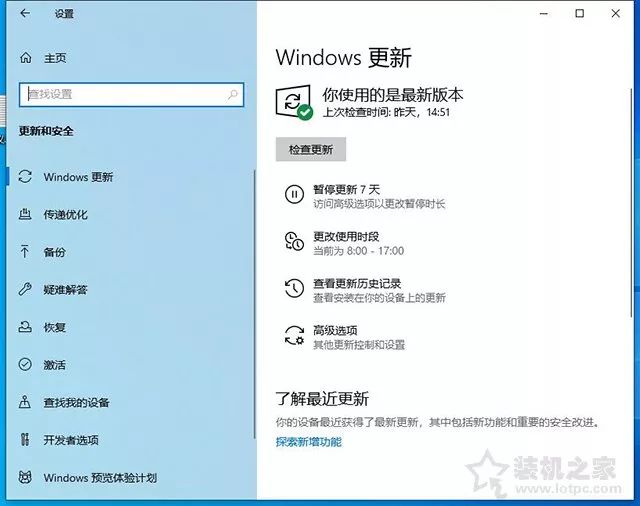Open the 主页 home icon
Image resolution: width=640 pixels, height=506 pixels.
click(26, 58)
